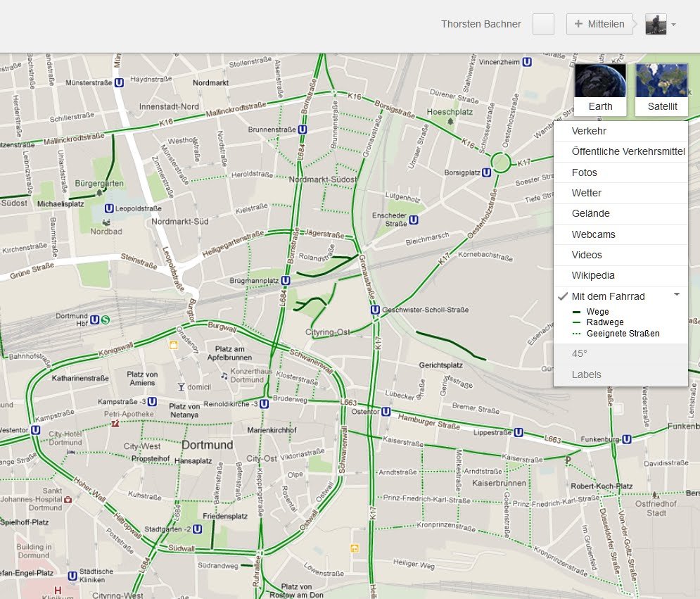Turn on the Wetter layer

586,193
